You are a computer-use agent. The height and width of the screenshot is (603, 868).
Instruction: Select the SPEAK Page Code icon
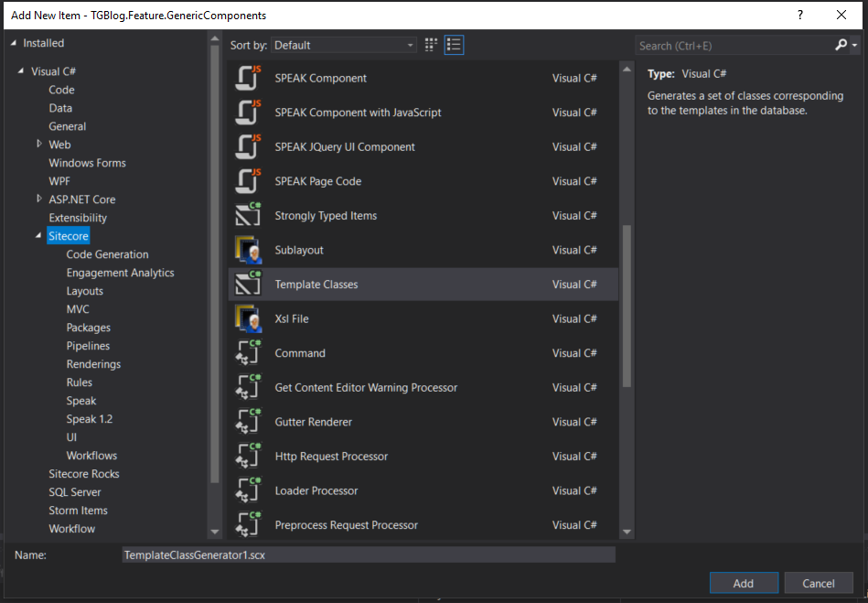[248, 181]
